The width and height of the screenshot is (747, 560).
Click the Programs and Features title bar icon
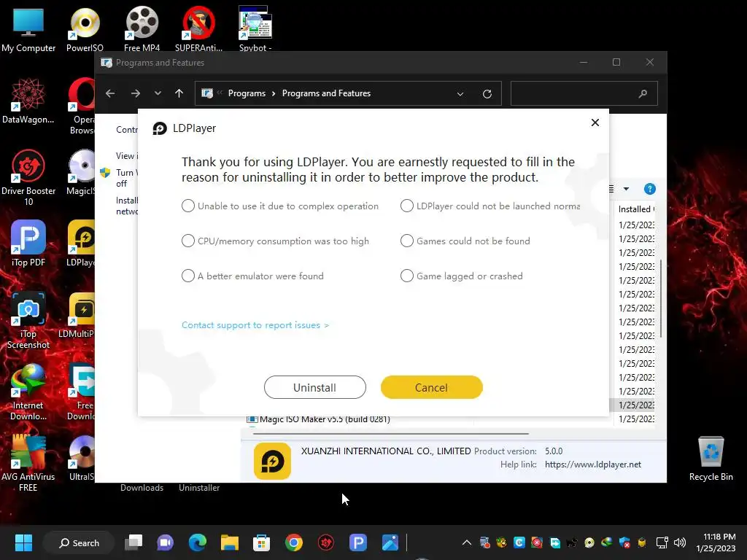pos(107,63)
